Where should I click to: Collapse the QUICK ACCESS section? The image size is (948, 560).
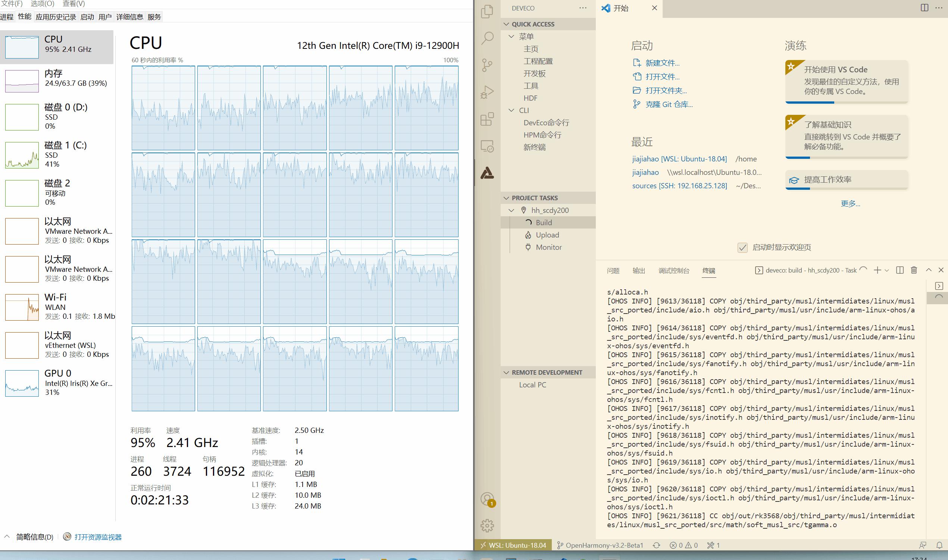506,24
